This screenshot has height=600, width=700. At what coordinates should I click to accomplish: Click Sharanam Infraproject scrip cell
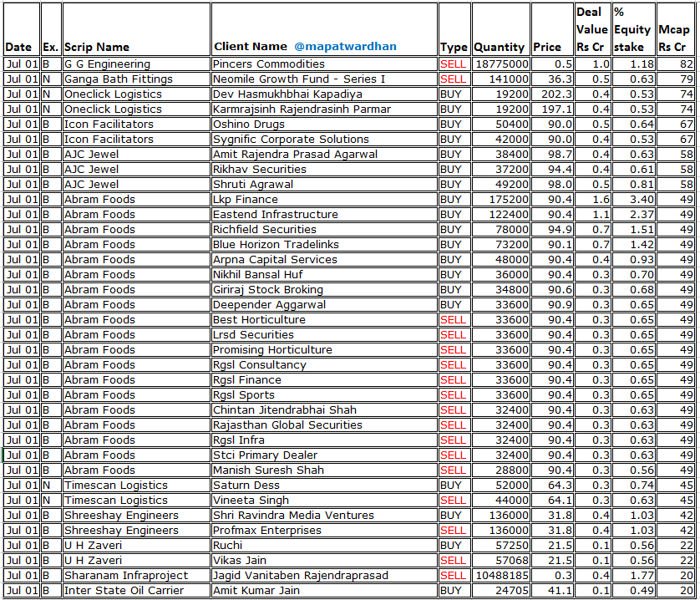[137, 576]
